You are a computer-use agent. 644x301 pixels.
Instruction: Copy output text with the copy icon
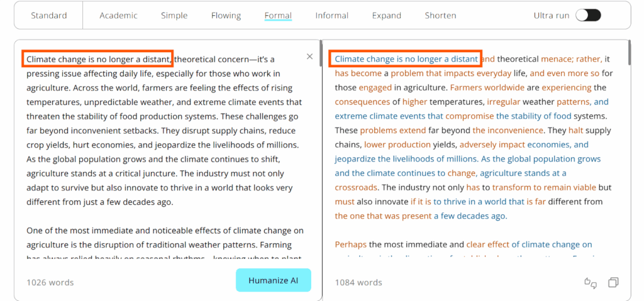(x=614, y=282)
